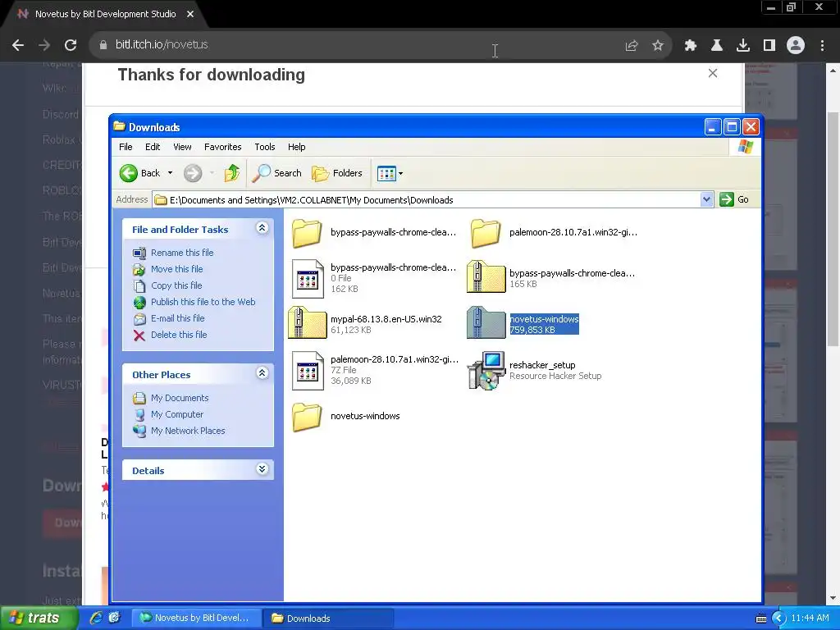Open the Chrome downloads icon
Viewport: 840px width, 630px height.
pos(743,46)
